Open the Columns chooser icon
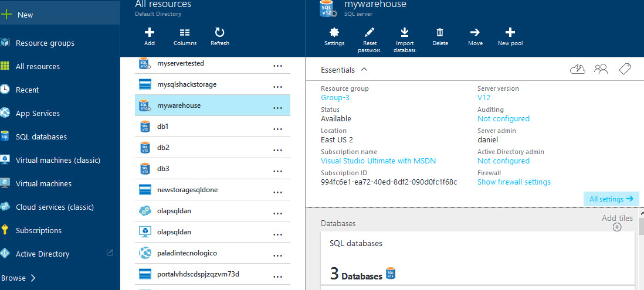The width and height of the screenshot is (644, 290). tap(185, 33)
